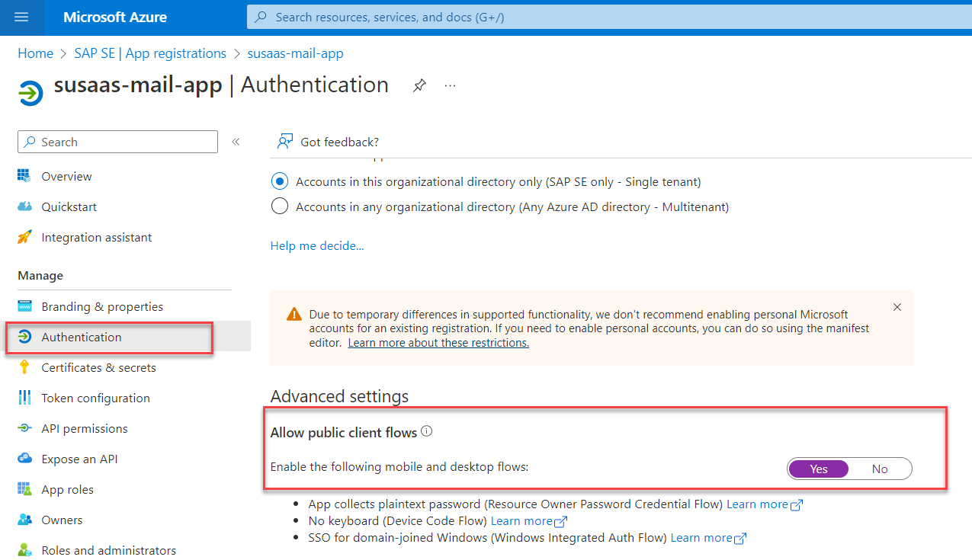Click the API permissions icon
Screen dimensions: 972x560
click(25, 428)
